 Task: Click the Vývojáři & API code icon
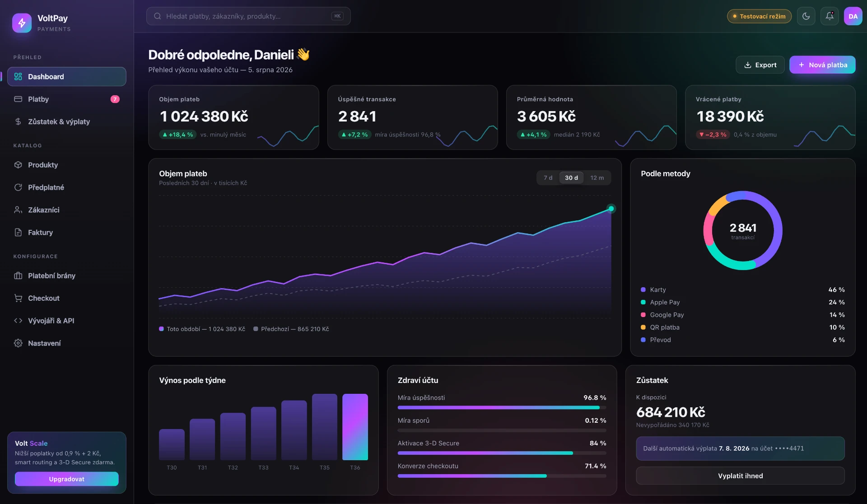18,321
